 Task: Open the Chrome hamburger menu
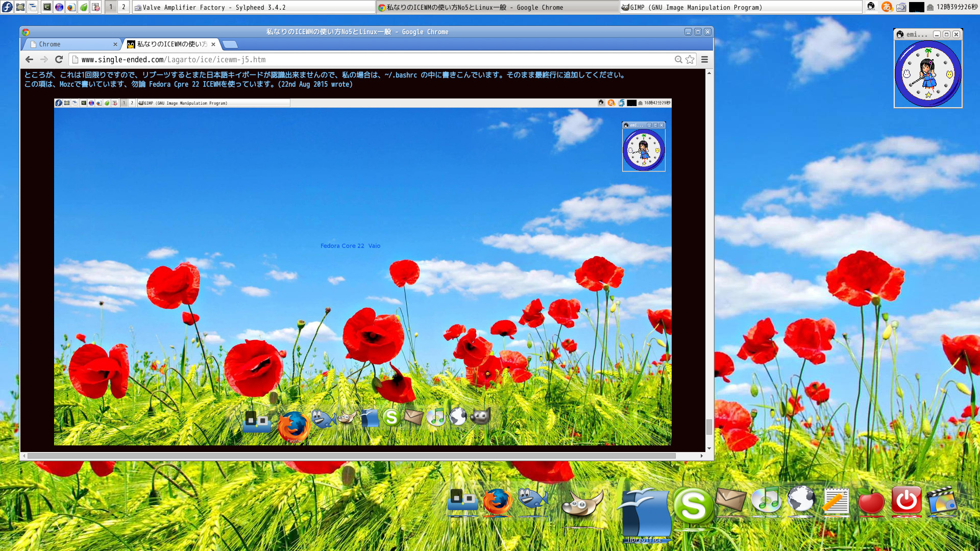[x=704, y=60]
